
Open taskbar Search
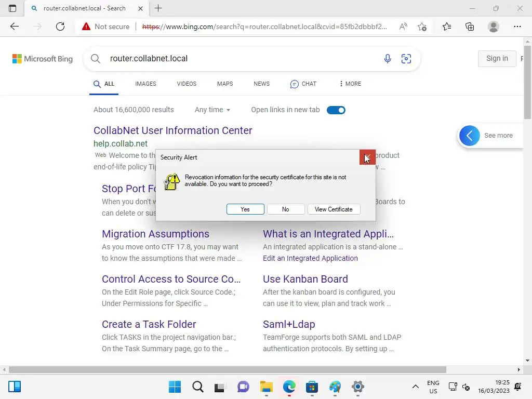[198, 387]
